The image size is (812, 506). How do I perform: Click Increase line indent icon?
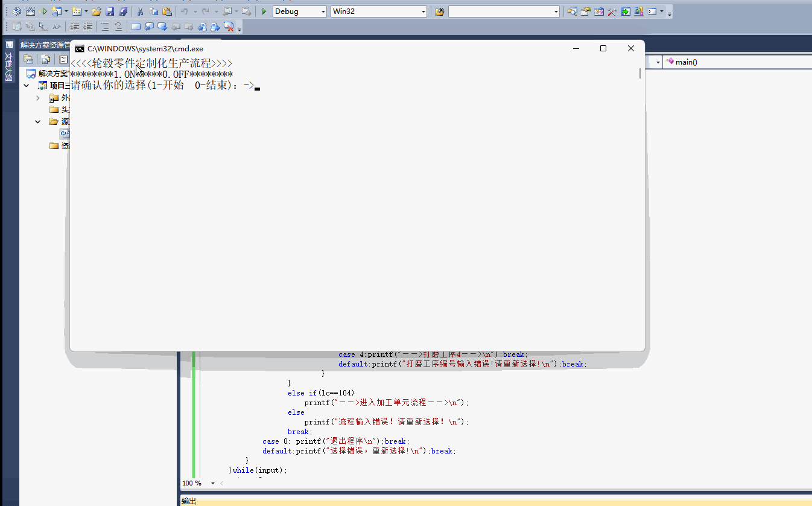pos(88,27)
